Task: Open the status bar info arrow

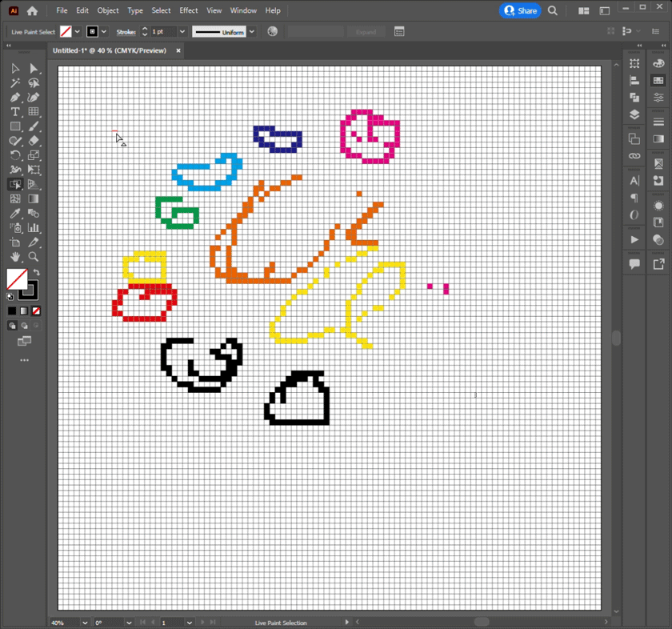Action: 346,622
